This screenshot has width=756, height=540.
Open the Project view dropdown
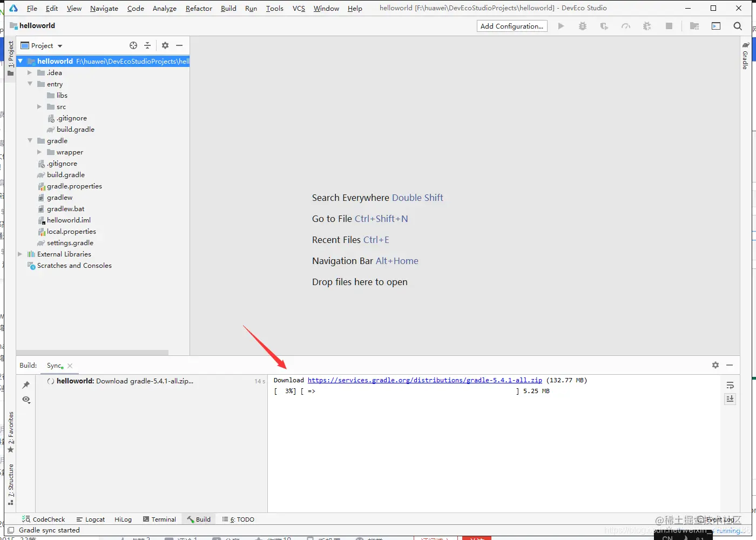coord(42,46)
